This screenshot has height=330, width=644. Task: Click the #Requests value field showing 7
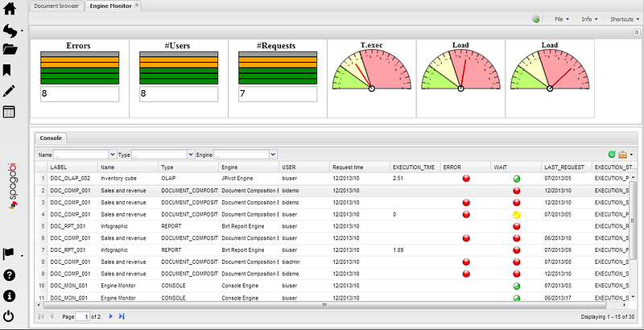click(x=278, y=94)
